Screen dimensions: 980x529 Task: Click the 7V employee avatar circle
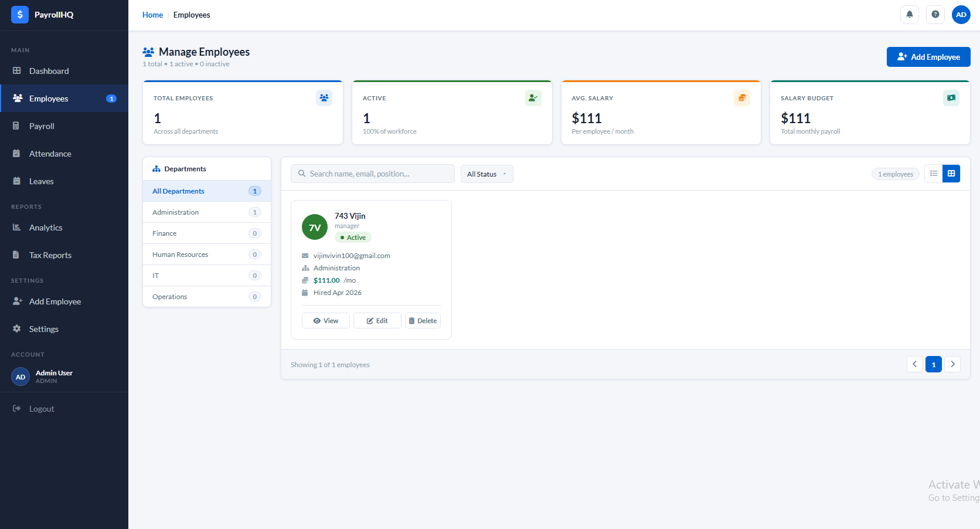(315, 228)
